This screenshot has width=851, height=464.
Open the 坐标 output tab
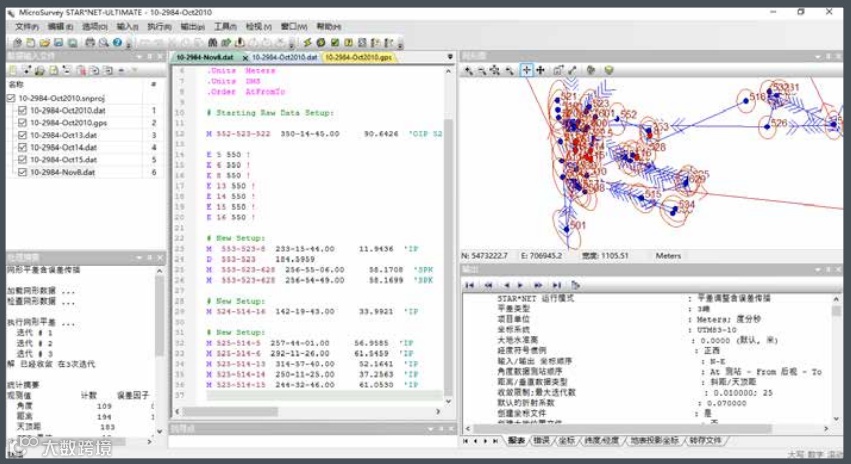tap(566, 440)
